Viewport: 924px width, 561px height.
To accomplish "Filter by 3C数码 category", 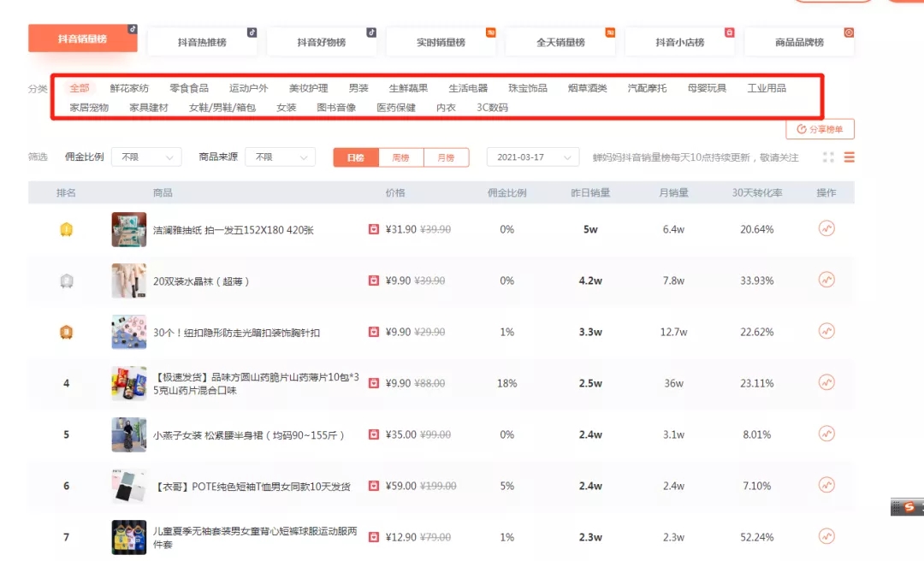I will pos(492,107).
